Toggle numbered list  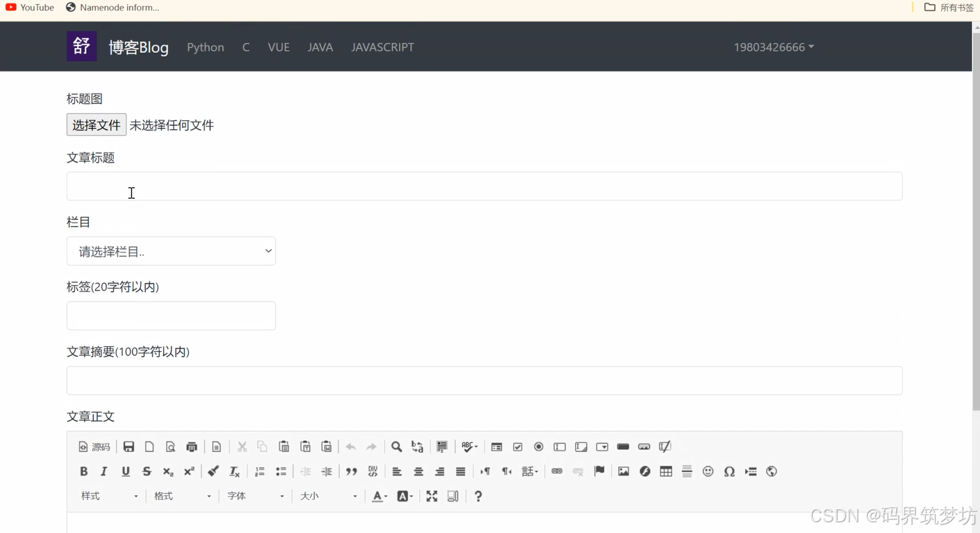(x=260, y=471)
